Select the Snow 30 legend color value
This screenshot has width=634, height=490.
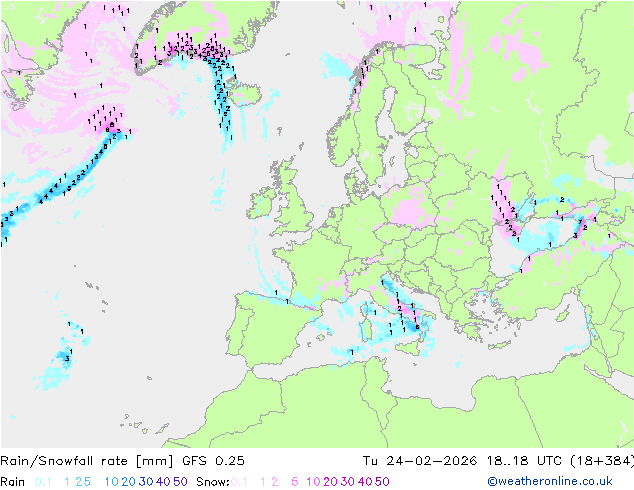348,482
